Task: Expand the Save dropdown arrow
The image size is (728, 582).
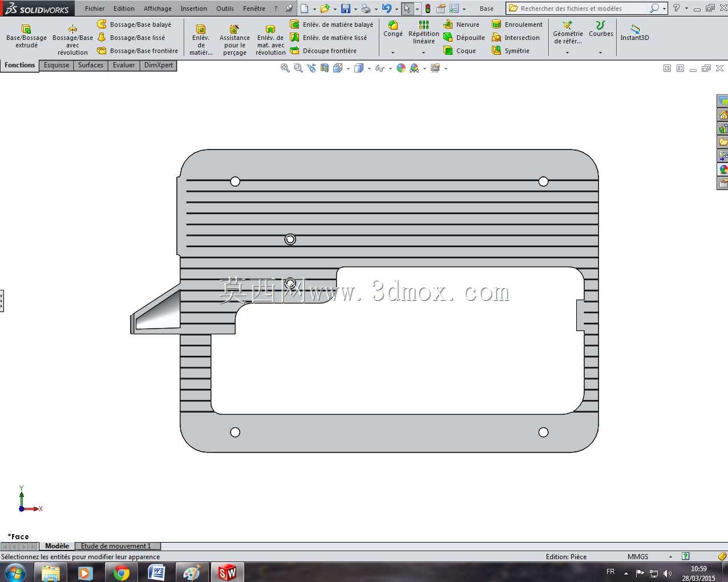Action: pyautogui.click(x=355, y=9)
